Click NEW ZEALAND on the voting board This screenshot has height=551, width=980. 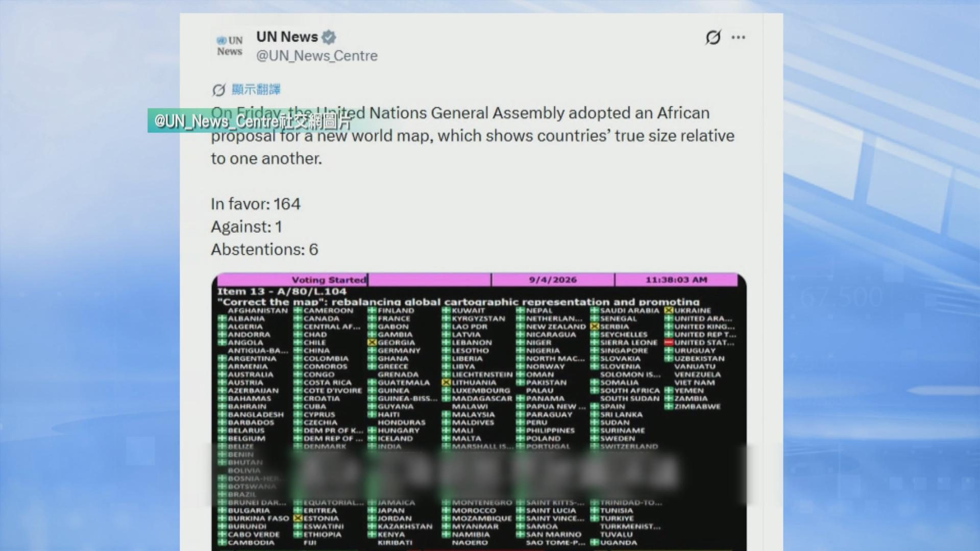[x=556, y=327]
